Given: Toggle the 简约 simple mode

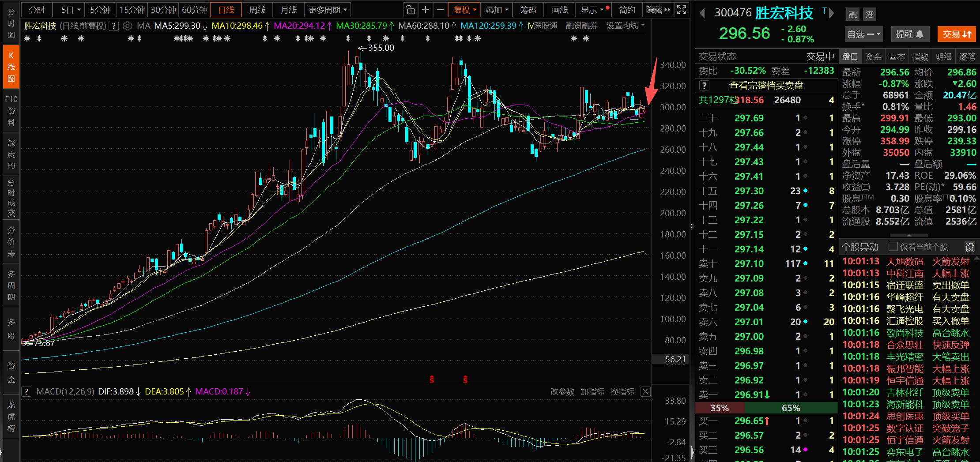Looking at the screenshot, I should tap(627, 10).
